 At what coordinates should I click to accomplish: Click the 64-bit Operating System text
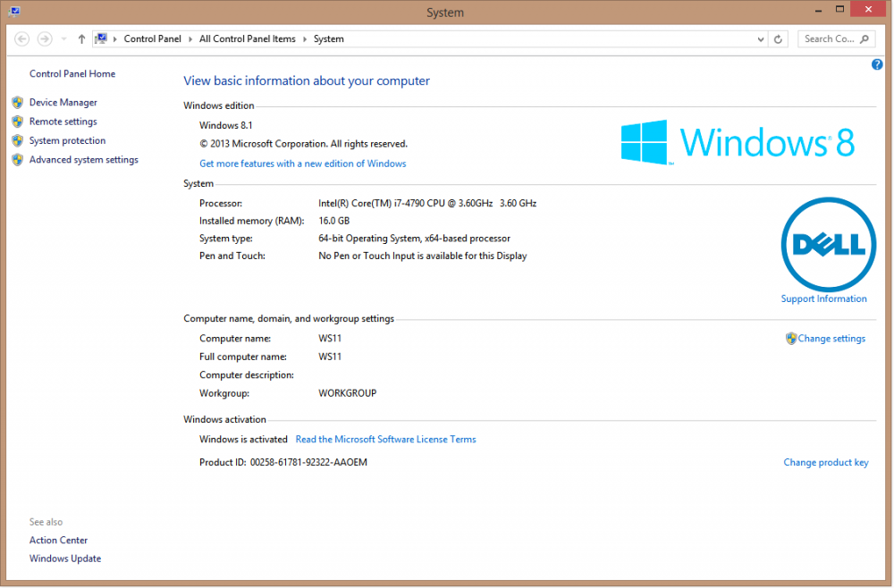[x=414, y=239]
